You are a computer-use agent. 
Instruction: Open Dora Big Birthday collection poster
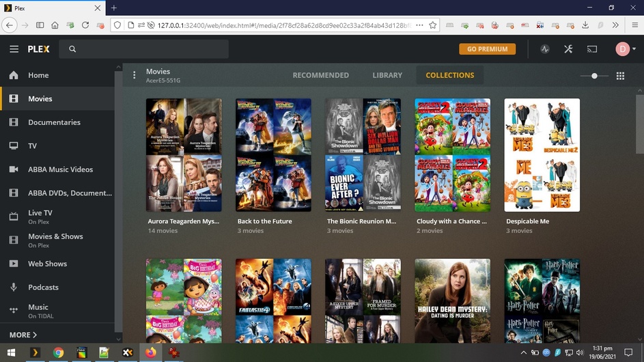184,301
